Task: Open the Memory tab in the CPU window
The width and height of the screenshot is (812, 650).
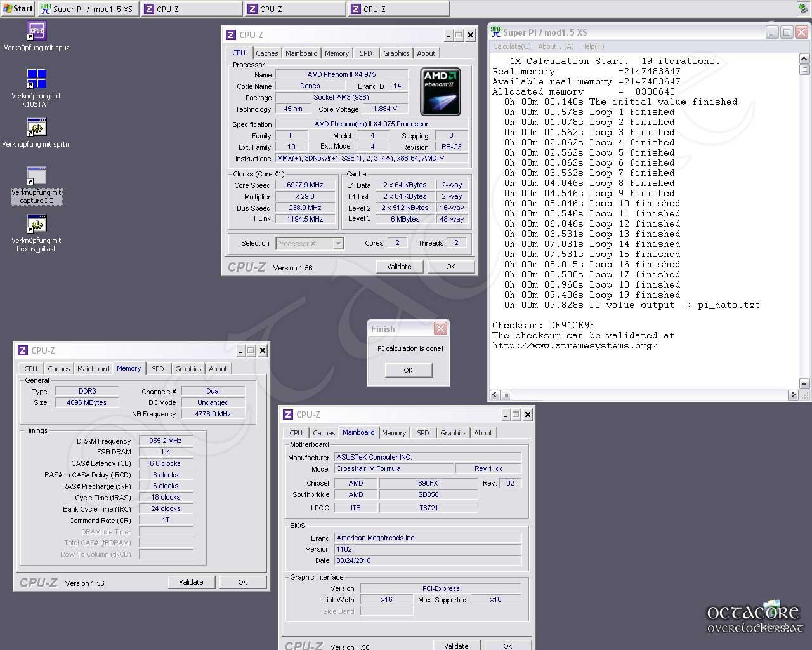Action: tap(337, 53)
